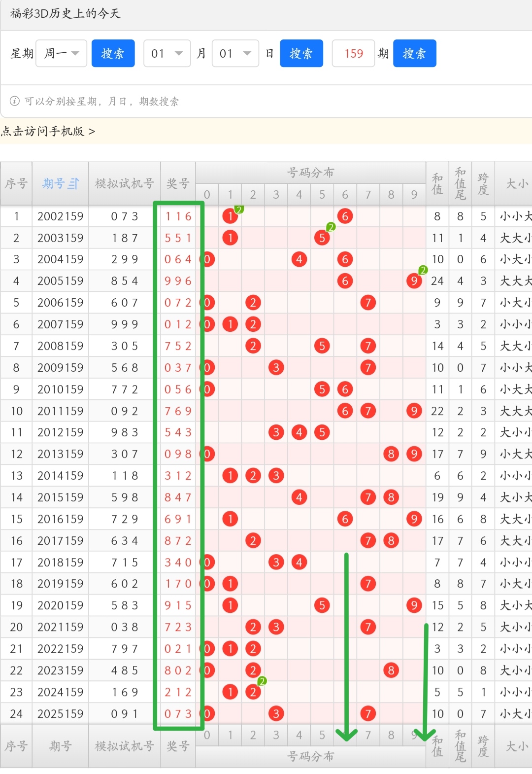Click the 奖号 column header at top
This screenshot has width=532, height=774.
coord(178,184)
